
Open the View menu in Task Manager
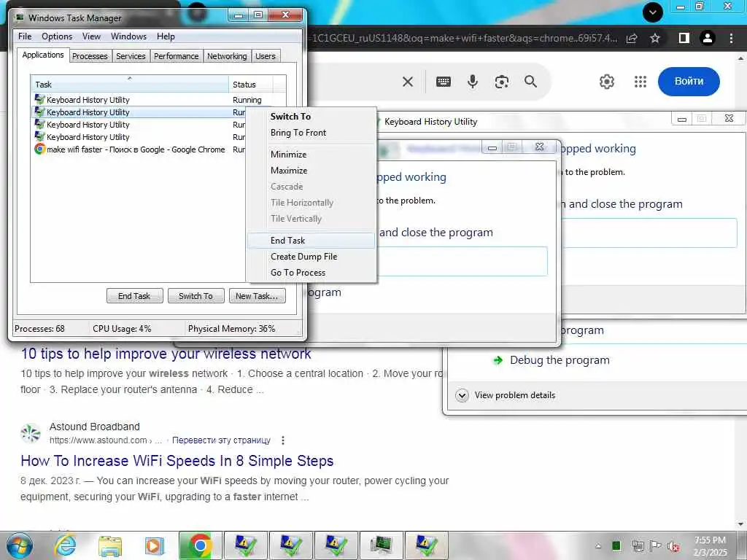pos(91,36)
